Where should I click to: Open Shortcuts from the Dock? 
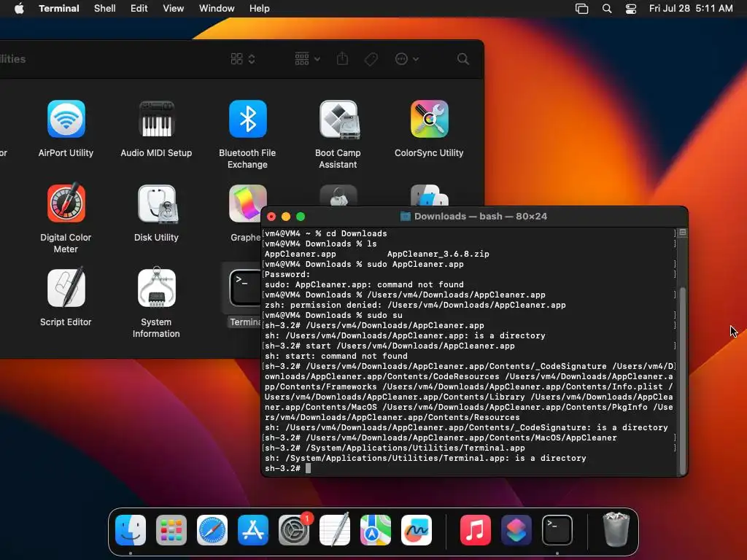tap(516, 530)
